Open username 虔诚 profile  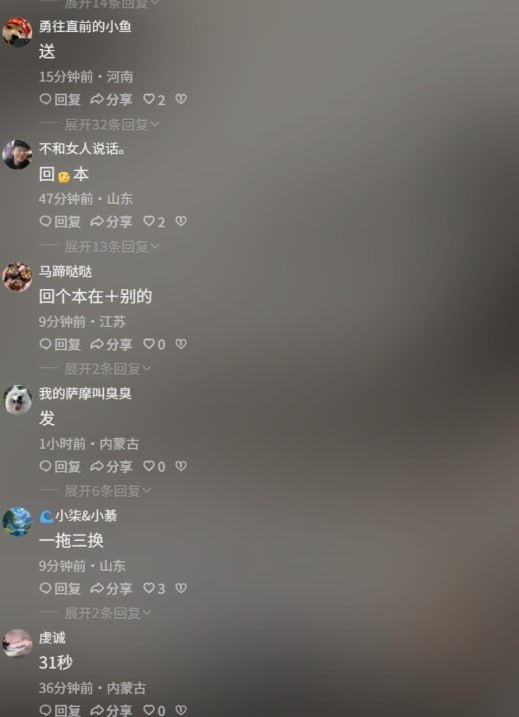click(x=52, y=638)
